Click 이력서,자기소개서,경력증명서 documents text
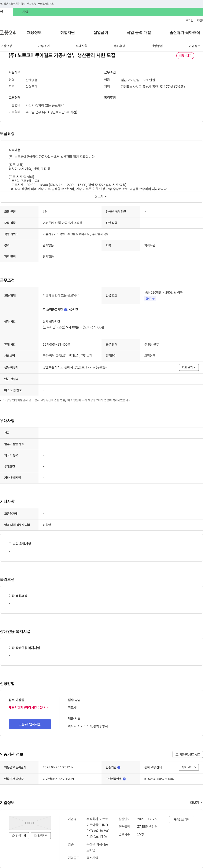Image resolution: width=203 pixels, height=868 pixels. click(x=88, y=726)
